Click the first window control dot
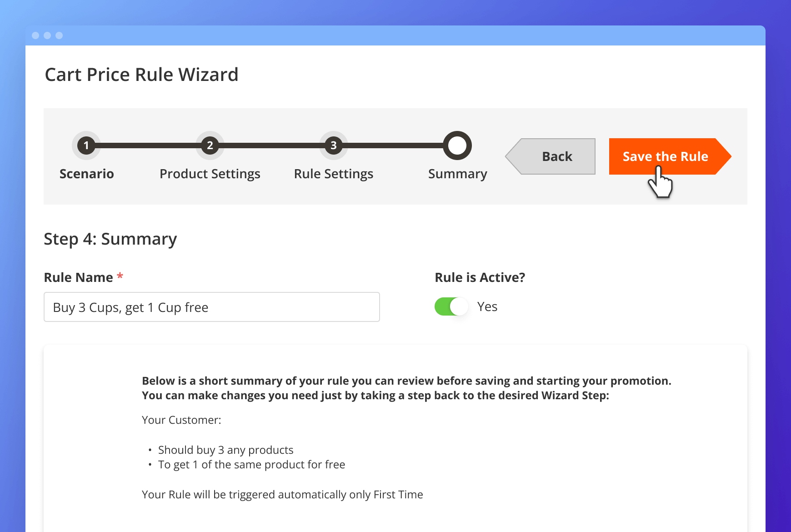 (x=35, y=35)
